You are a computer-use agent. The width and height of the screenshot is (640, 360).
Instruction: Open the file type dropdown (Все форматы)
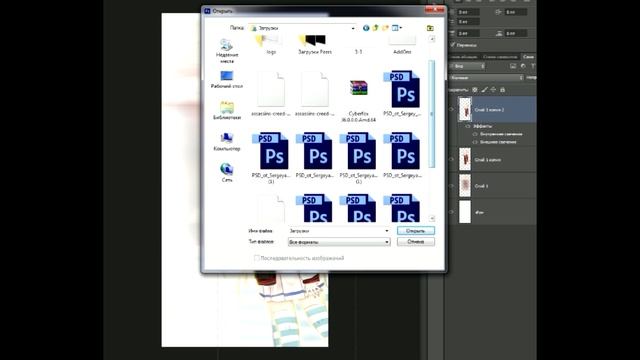387,242
